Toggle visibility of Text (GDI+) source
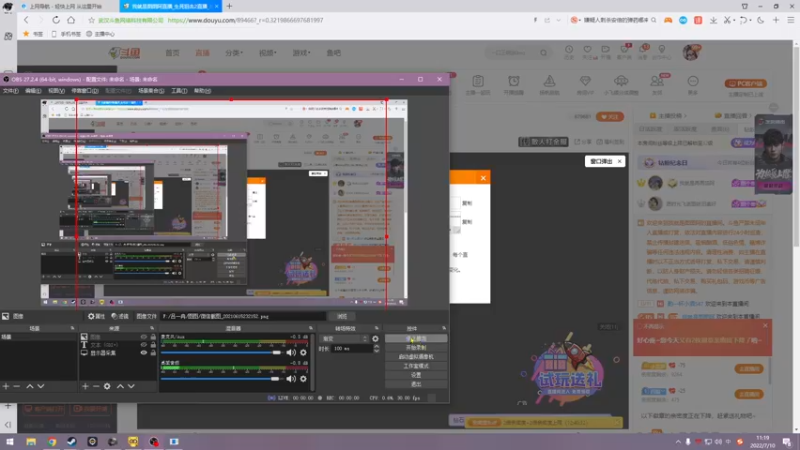The width and height of the screenshot is (800, 450). click(144, 345)
